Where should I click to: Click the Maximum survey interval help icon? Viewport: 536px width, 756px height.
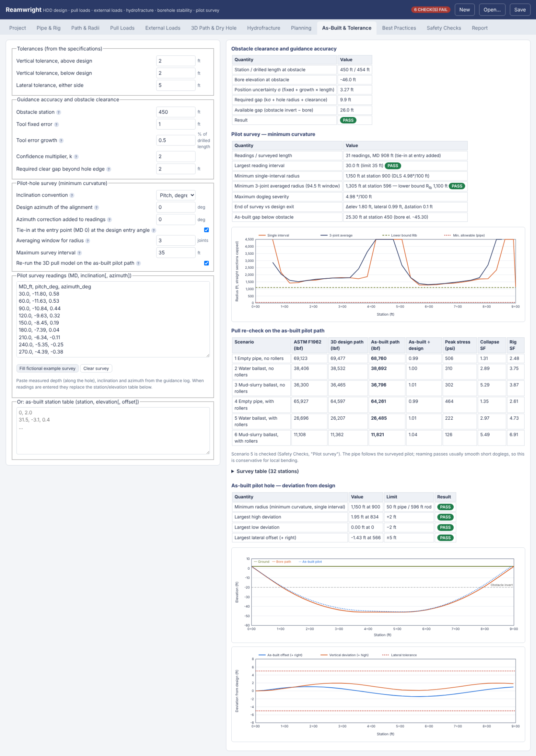tap(80, 253)
